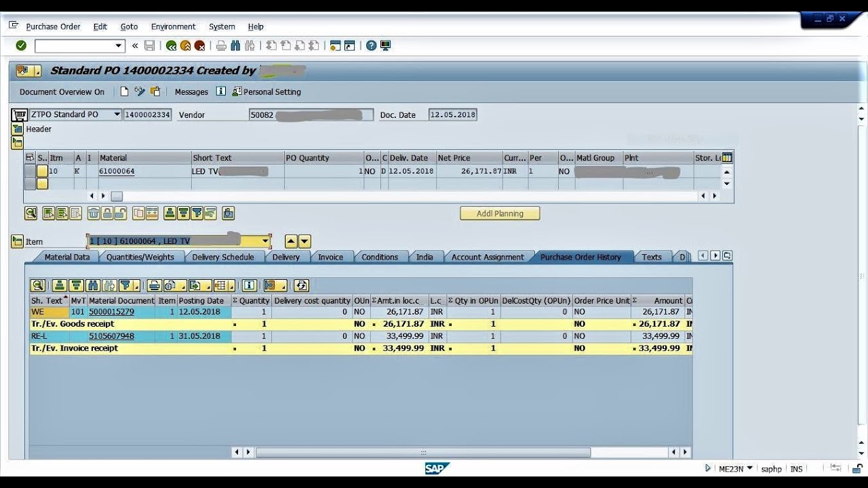Click the delete trash can icon in item toolbar
Screen dimensions: 868x488
point(94,213)
